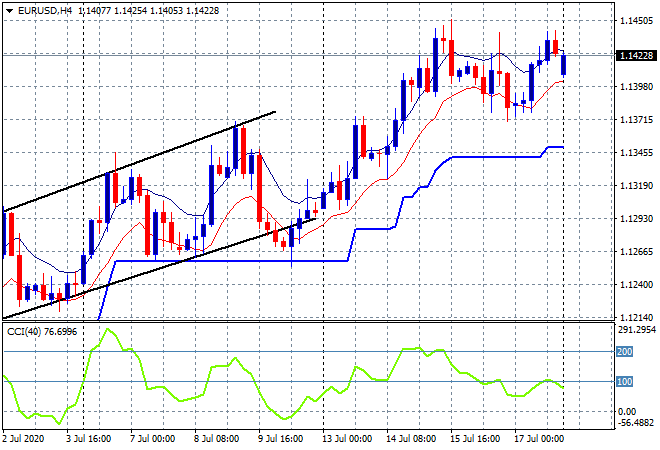This screenshot has width=660, height=450.
Task: Click the 7 Jul 00:00 time label
Action: point(152,439)
